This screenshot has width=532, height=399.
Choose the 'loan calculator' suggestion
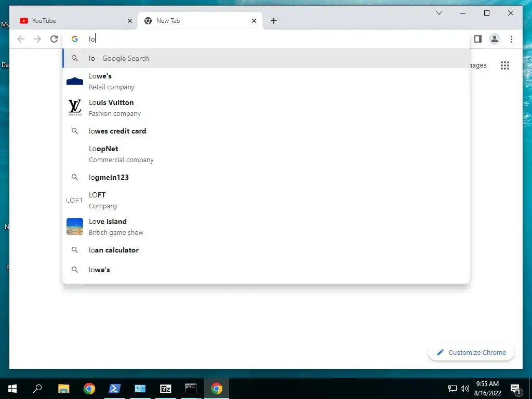[x=266, y=250]
